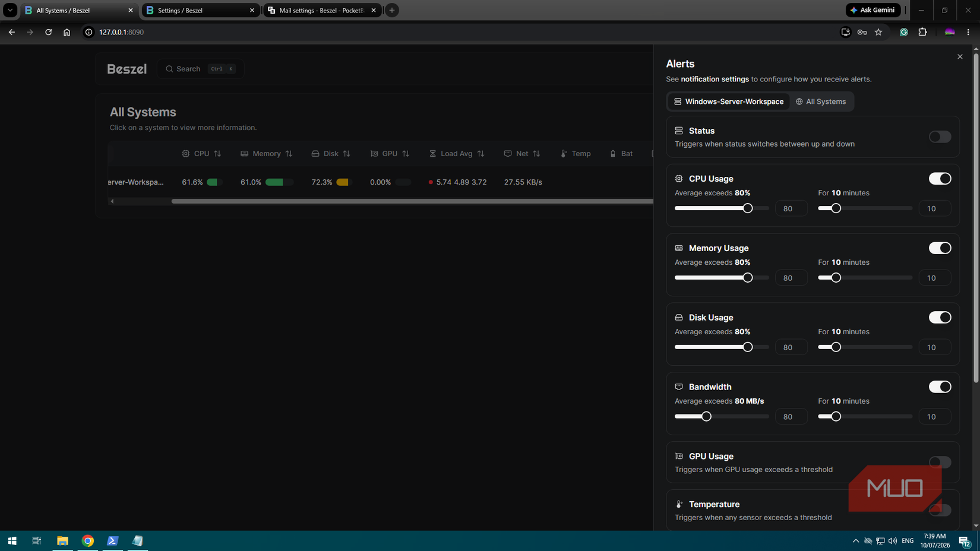
Task: Click the install app icon
Action: tap(845, 32)
